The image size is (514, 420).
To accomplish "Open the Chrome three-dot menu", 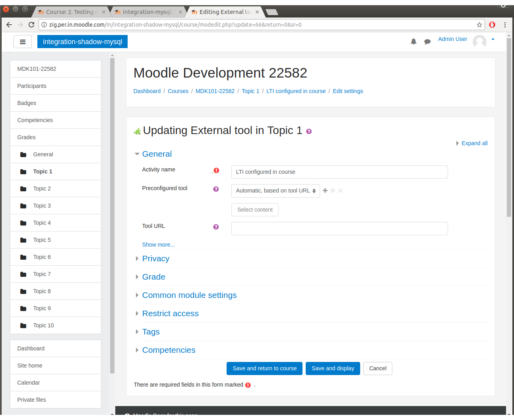I will pyautogui.click(x=505, y=25).
